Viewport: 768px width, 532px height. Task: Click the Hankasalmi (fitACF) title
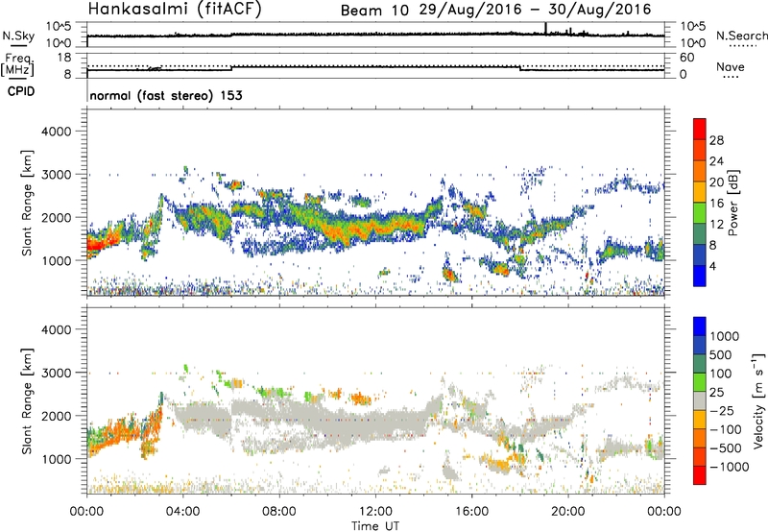[175, 9]
